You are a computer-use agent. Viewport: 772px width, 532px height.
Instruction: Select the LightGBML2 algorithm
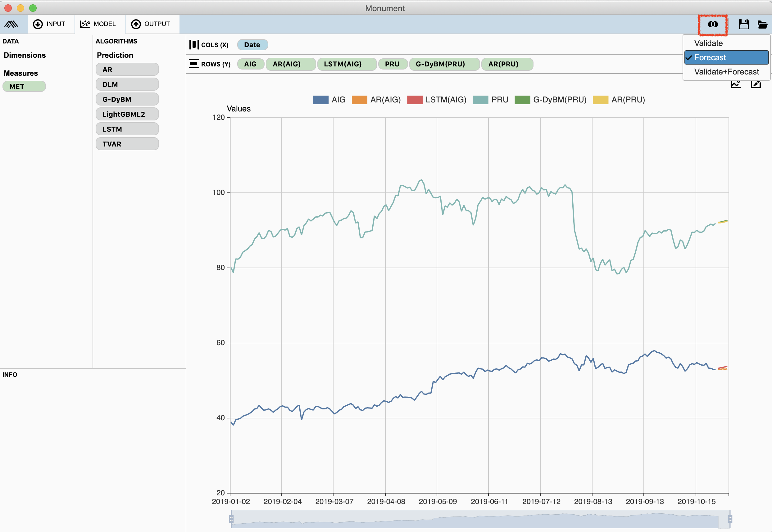pos(127,114)
